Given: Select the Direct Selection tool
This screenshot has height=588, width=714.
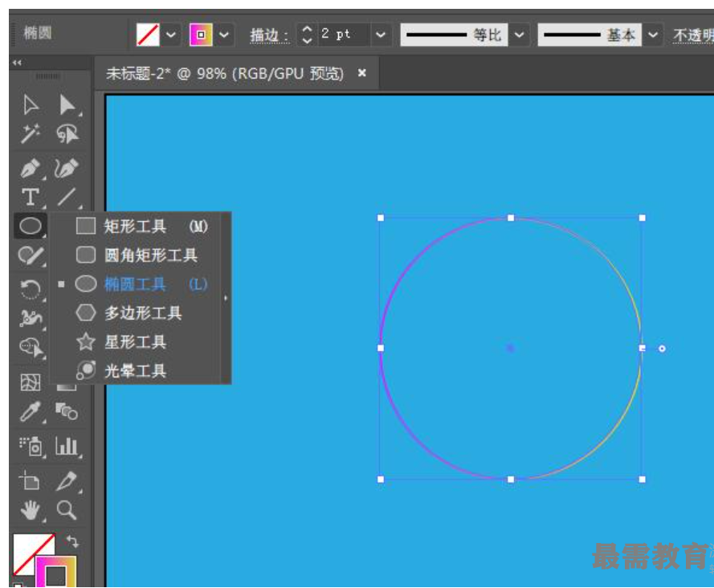Looking at the screenshot, I should (67, 105).
